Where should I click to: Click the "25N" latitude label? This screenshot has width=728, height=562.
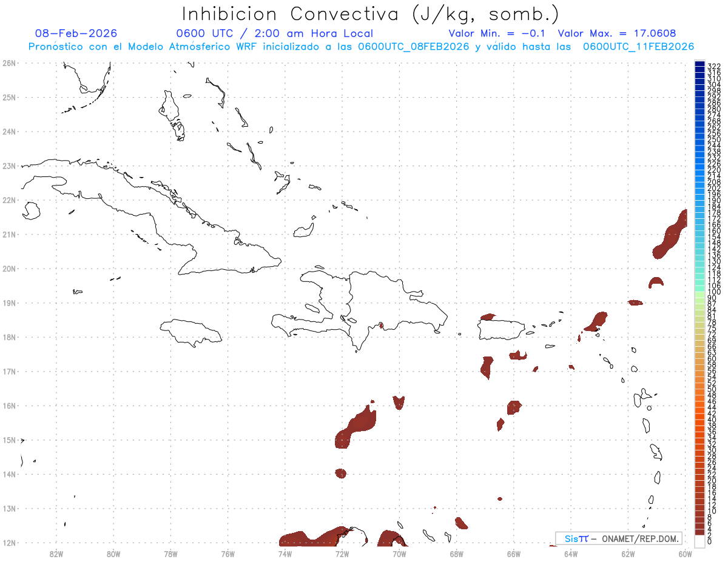pos(8,97)
